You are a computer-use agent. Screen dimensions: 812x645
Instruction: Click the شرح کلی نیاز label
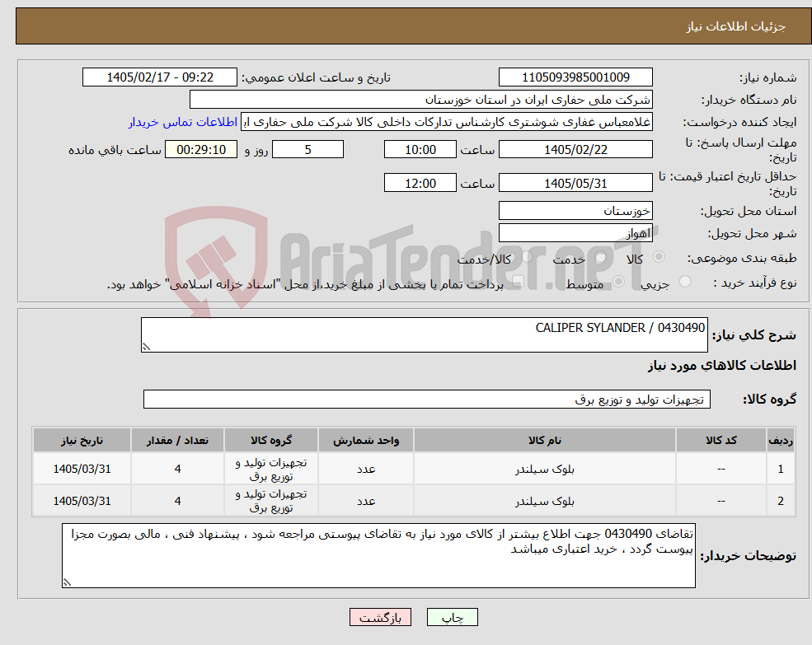[x=754, y=335]
